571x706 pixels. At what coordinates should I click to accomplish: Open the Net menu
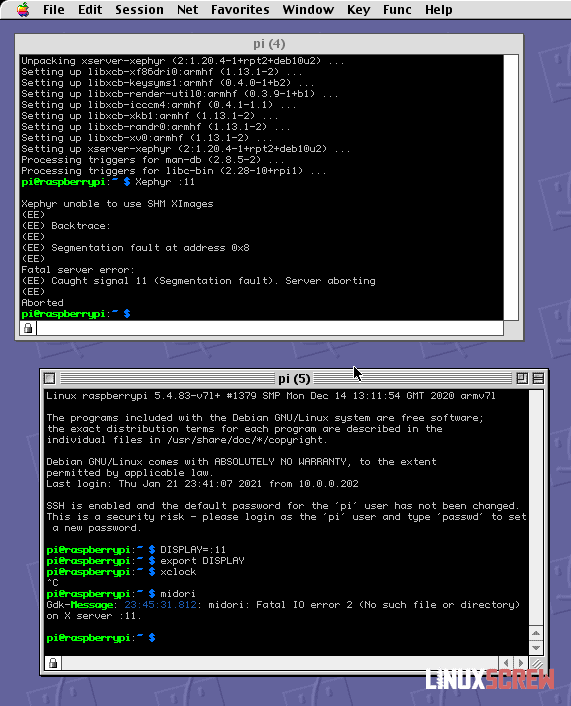187,9
